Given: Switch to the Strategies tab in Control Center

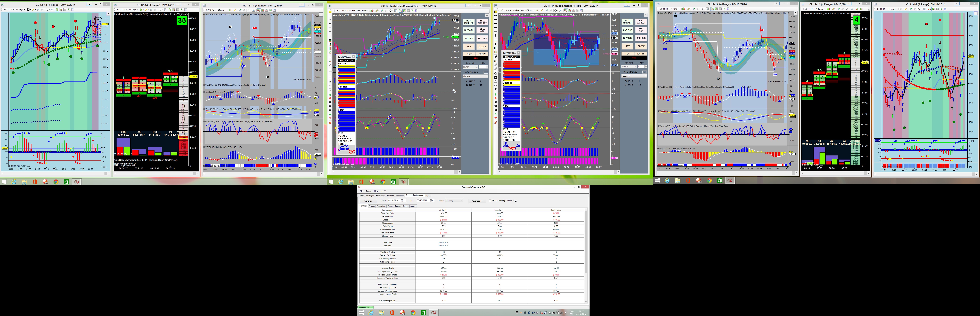Looking at the screenshot, I should click(x=370, y=196).
